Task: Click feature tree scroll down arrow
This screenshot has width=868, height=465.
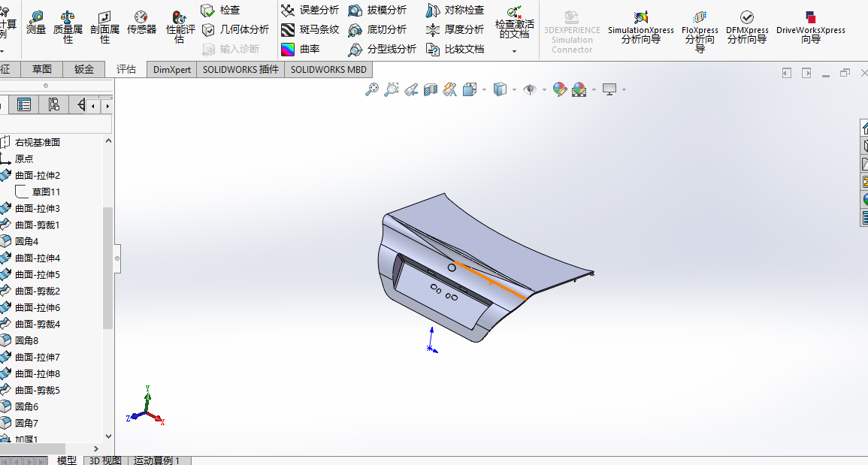Action: tap(108, 436)
